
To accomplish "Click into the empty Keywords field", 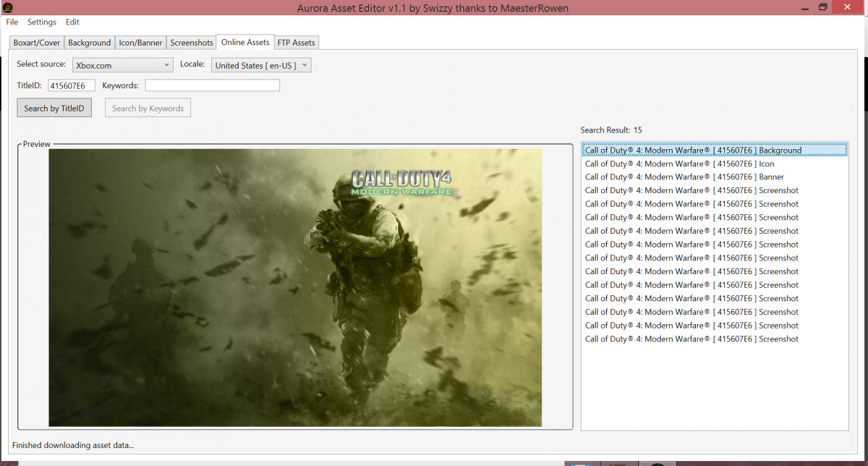I will 213,85.
